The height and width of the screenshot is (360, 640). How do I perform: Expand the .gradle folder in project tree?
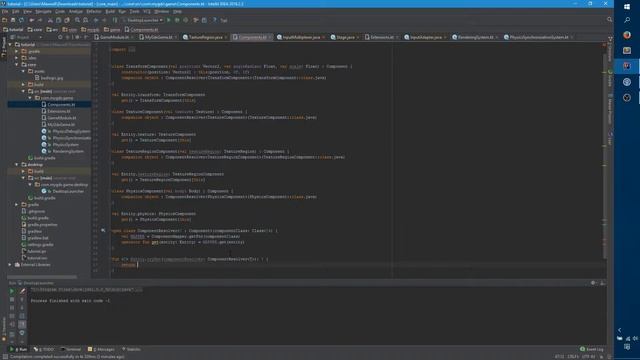pyautogui.click(x=17, y=51)
